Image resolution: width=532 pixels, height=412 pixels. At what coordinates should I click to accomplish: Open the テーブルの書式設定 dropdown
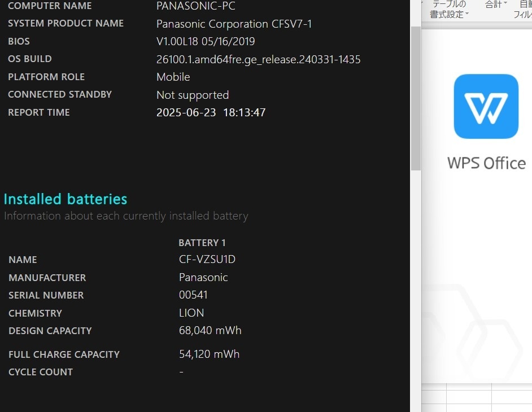click(x=449, y=9)
